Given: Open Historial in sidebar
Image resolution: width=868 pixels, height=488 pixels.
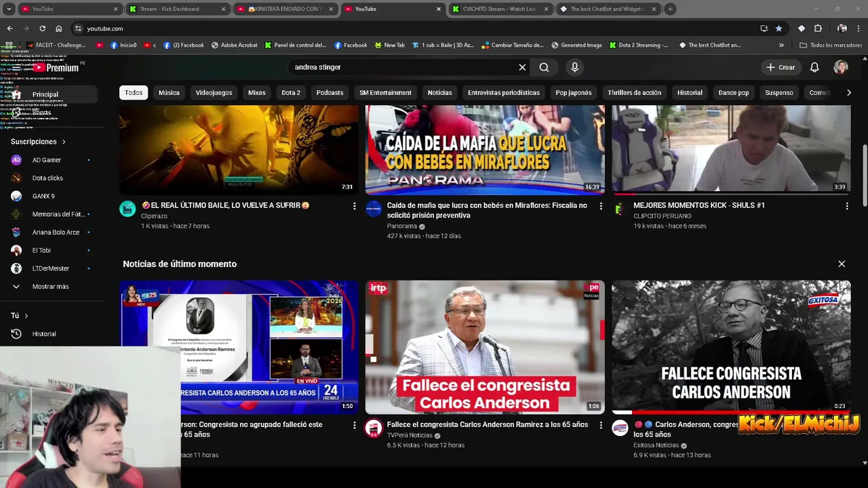Looking at the screenshot, I should (49, 334).
